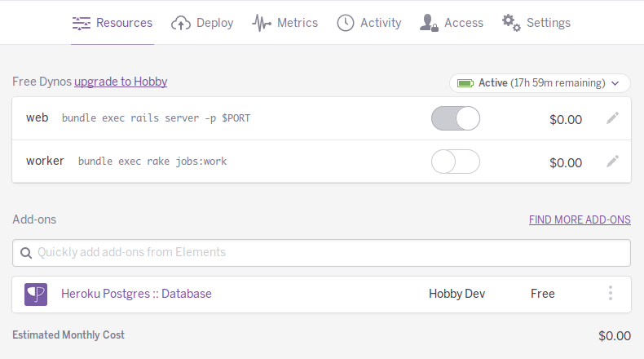Click the Metrics pulse line icon

click(x=262, y=23)
